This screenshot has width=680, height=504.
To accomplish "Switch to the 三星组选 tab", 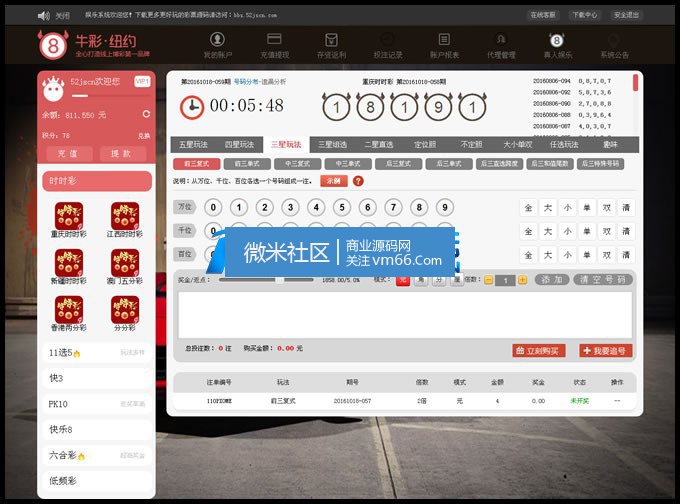I will 333,144.
